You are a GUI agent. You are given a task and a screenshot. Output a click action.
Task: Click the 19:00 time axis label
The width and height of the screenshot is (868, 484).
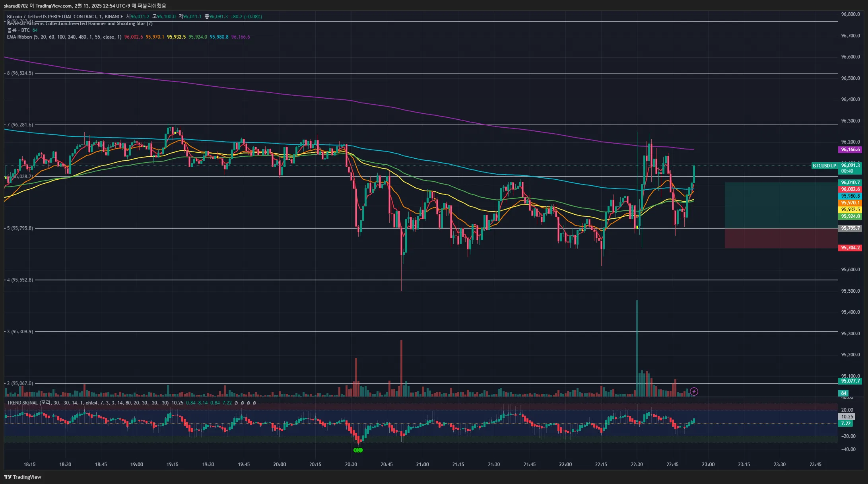coord(137,465)
